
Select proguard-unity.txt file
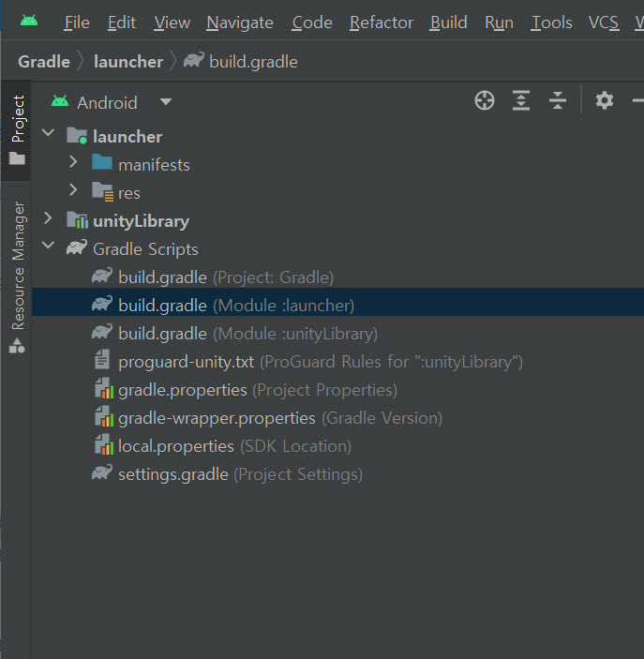(337, 362)
